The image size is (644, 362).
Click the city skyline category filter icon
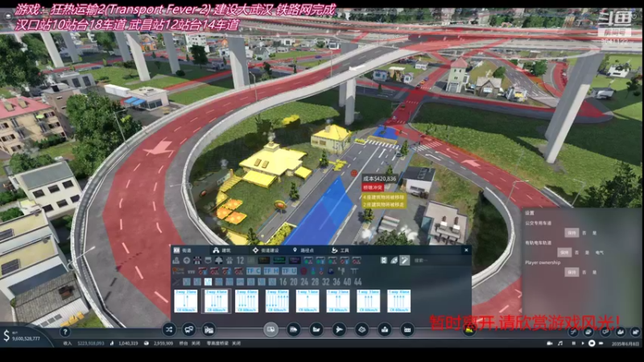[x=176, y=260]
